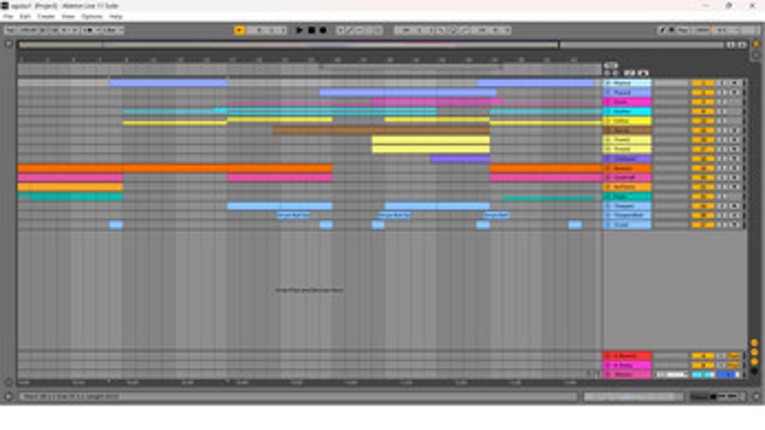Unfold the brown track
This screenshot has height=430, width=765.
(x=608, y=130)
